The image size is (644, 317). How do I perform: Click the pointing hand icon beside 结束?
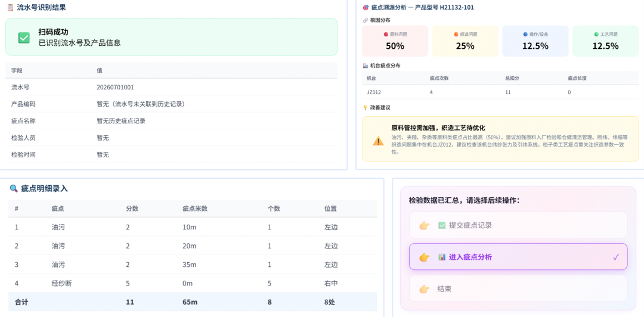pyautogui.click(x=425, y=289)
